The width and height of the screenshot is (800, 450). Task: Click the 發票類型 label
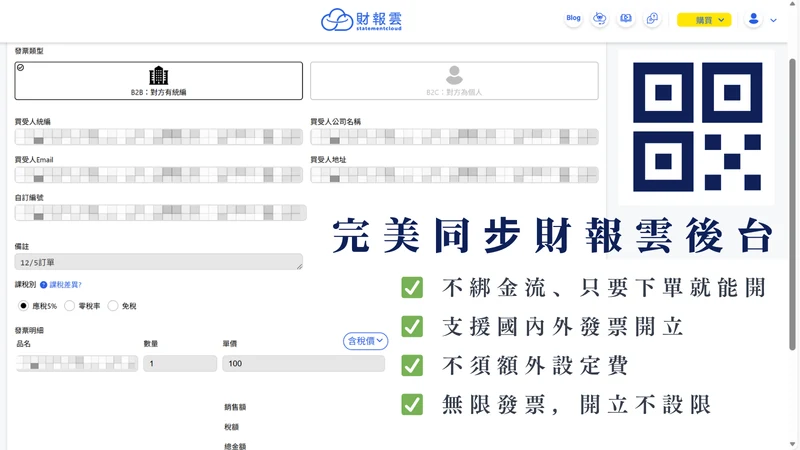tap(29, 51)
